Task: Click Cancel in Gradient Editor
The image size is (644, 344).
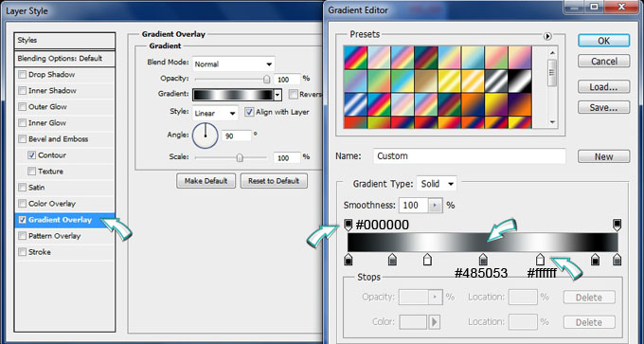Action: [x=603, y=62]
